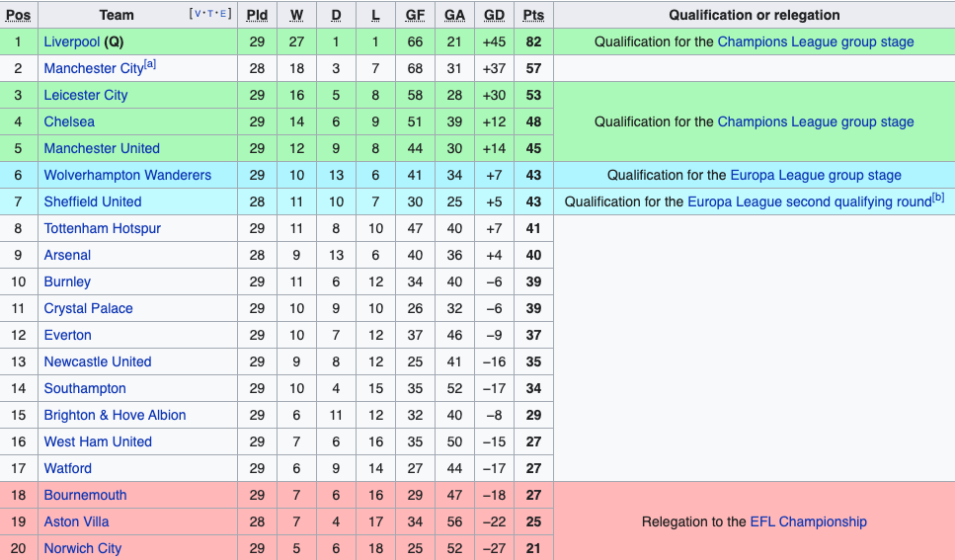Image resolution: width=955 pixels, height=560 pixels.
Task: Click the V view-template link
Action: [198, 14]
